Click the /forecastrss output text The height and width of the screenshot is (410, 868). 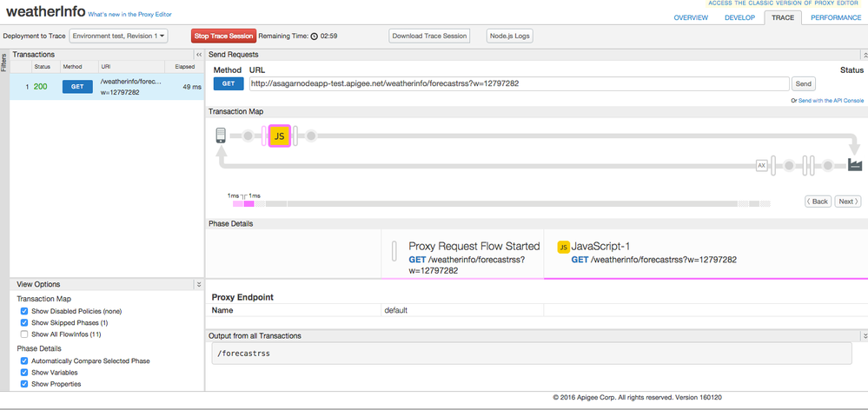[x=243, y=353]
